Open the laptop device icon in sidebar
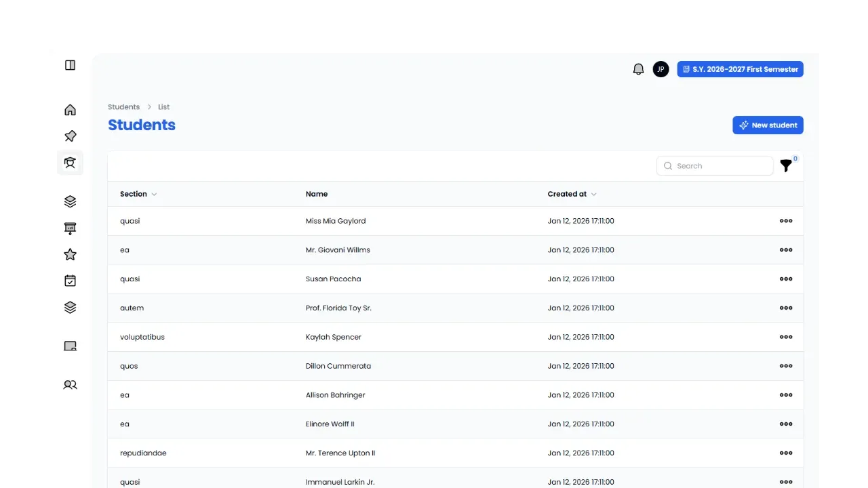The width and height of the screenshot is (868, 488). click(70, 346)
